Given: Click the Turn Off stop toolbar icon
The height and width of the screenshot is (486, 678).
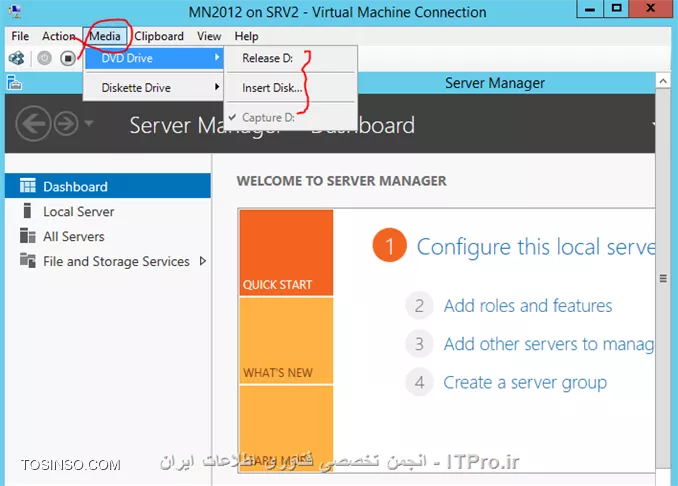Looking at the screenshot, I should pos(68,58).
